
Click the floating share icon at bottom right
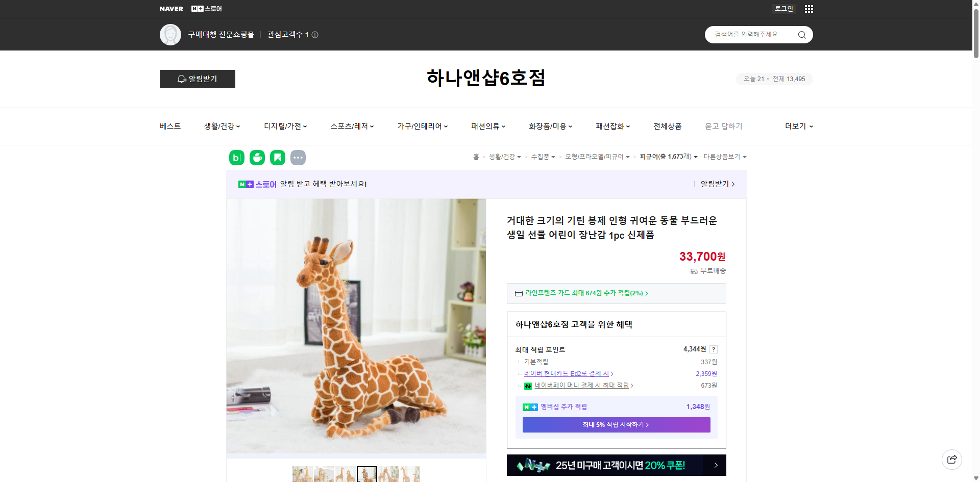[952, 459]
